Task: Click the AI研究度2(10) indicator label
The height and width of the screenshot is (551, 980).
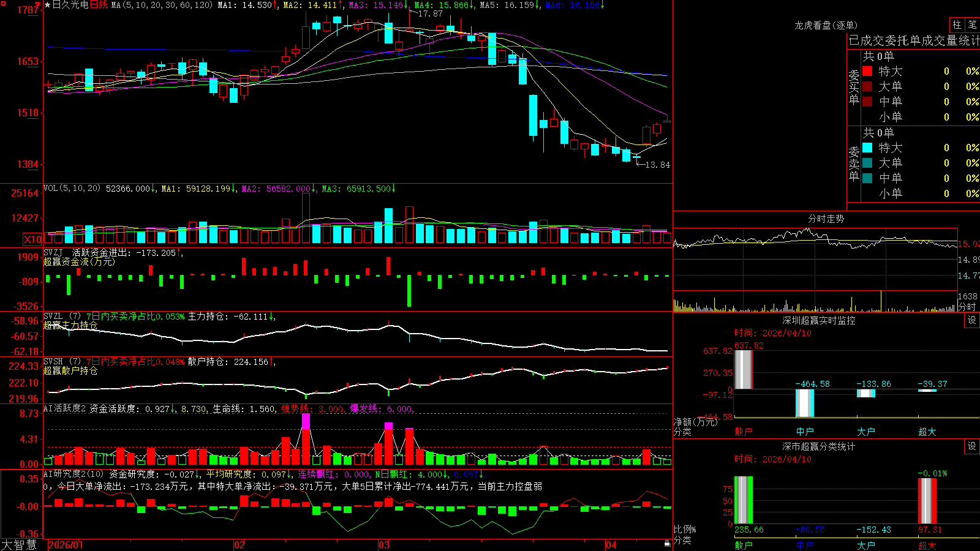Action: (x=74, y=474)
